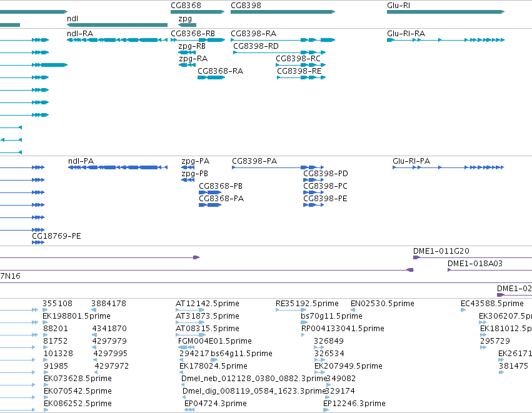Select EK178024.5prime label
Screen dimensions: 532x413
[213, 366]
